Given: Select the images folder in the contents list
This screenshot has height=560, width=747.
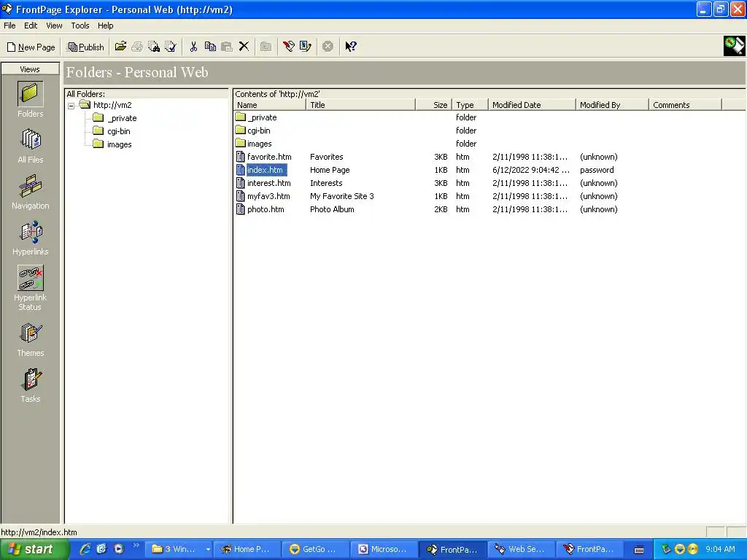Looking at the screenshot, I should [x=259, y=144].
